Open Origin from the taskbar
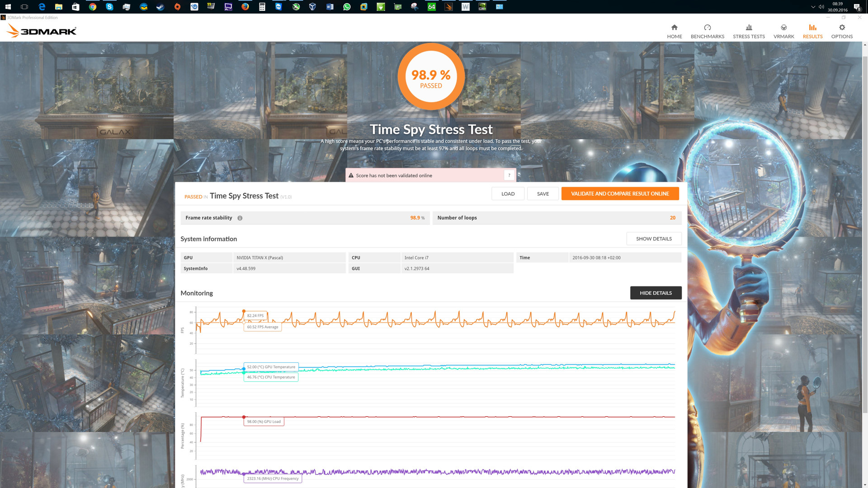Screen dimensions: 868x488 coord(177,7)
